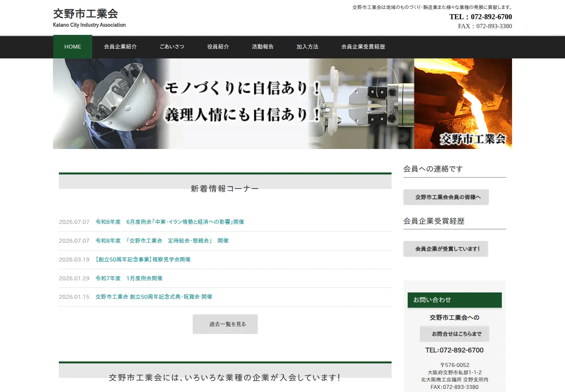The image size is (565, 392).
Task: Click the header tagline about 地域のものづくり
Action: tap(432, 7)
